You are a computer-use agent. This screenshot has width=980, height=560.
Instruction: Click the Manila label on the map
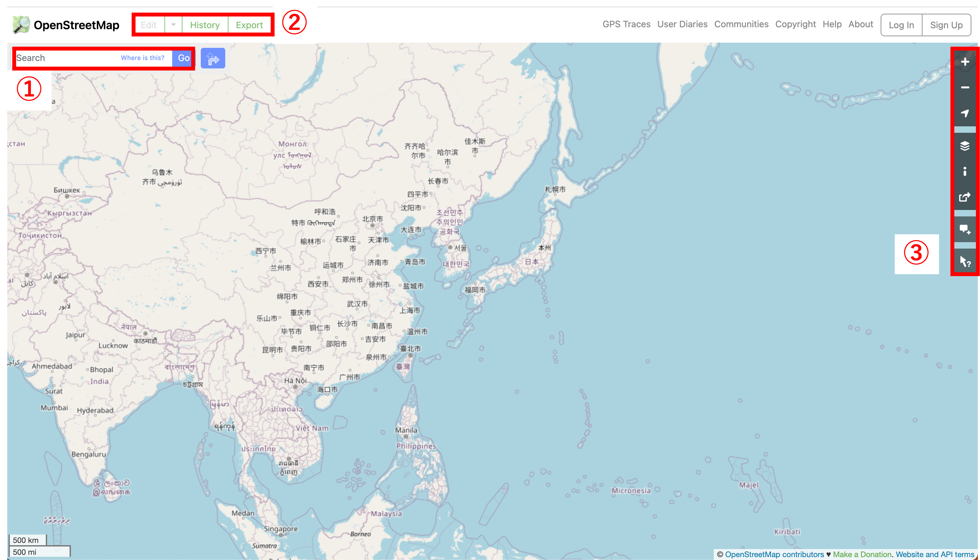point(406,430)
